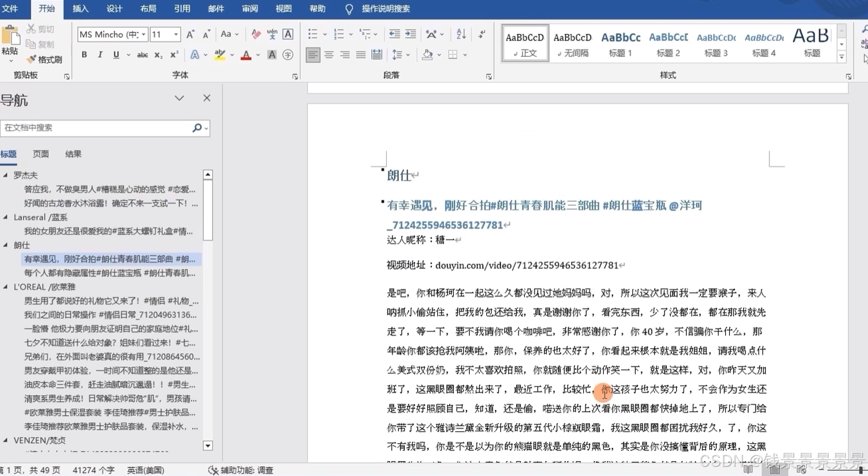Open the View tab

(x=284, y=9)
